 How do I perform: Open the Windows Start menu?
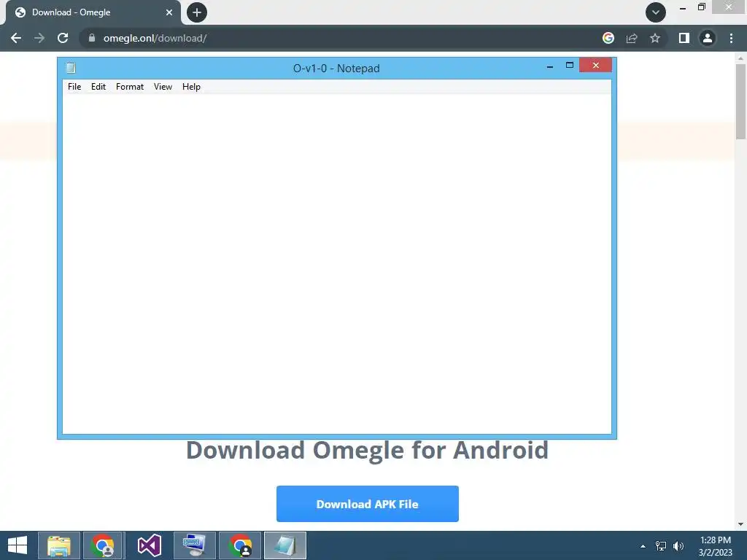point(18,545)
